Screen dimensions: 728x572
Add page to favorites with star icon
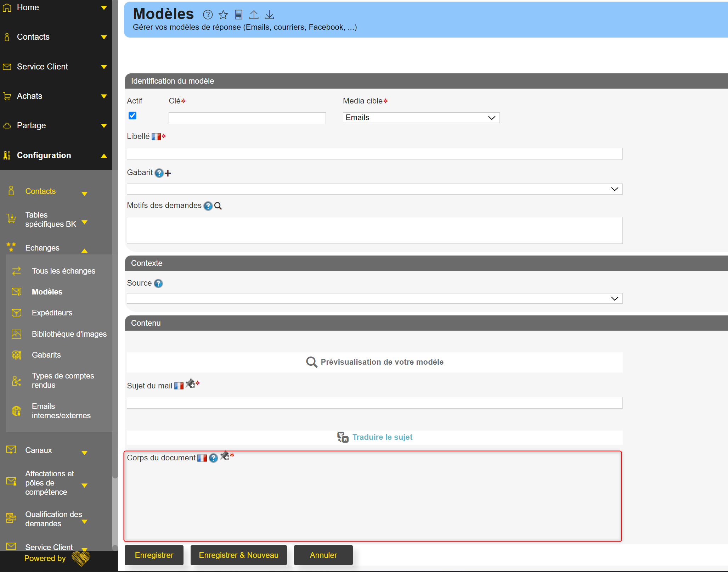223,15
